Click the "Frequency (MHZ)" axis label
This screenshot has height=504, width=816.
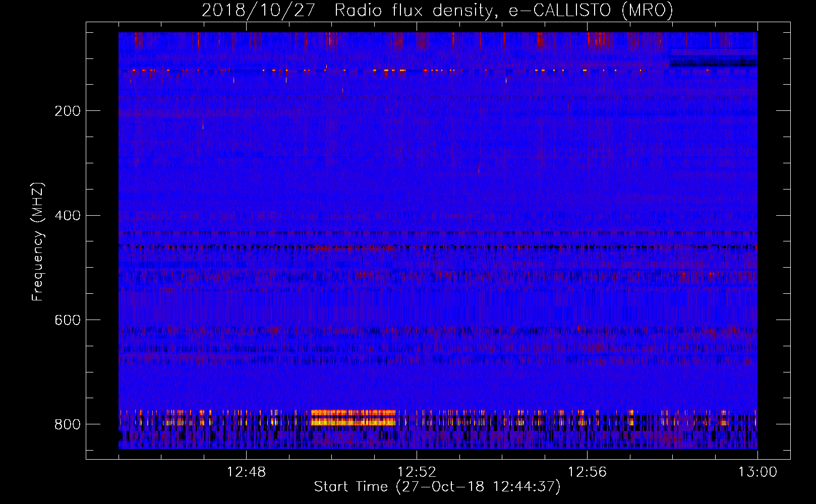(x=38, y=241)
